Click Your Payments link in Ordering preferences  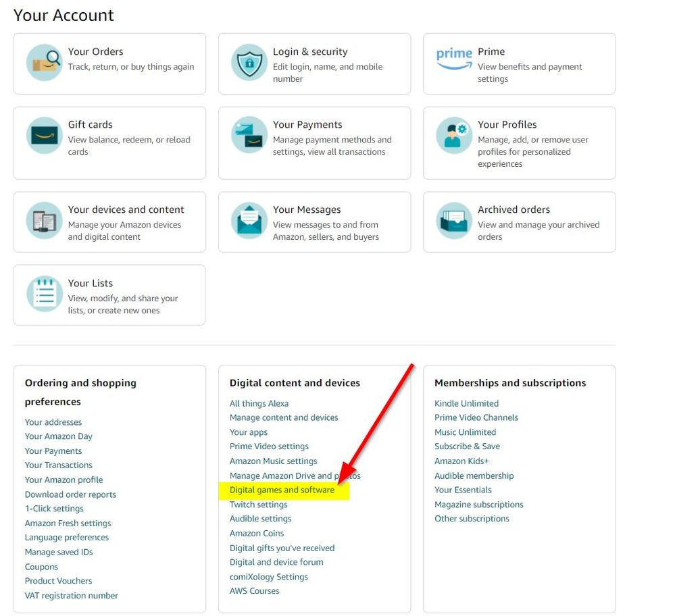(53, 451)
